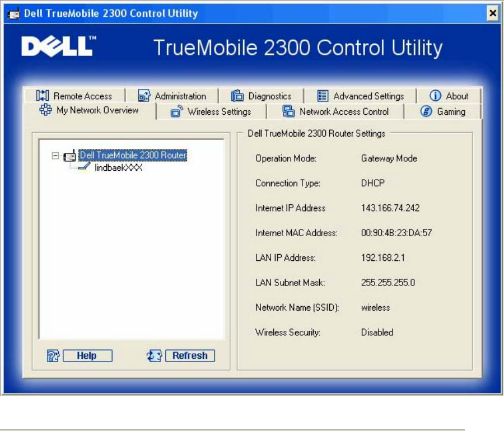
Task: Switch to the Wireless Settings tab
Action: [x=211, y=111]
